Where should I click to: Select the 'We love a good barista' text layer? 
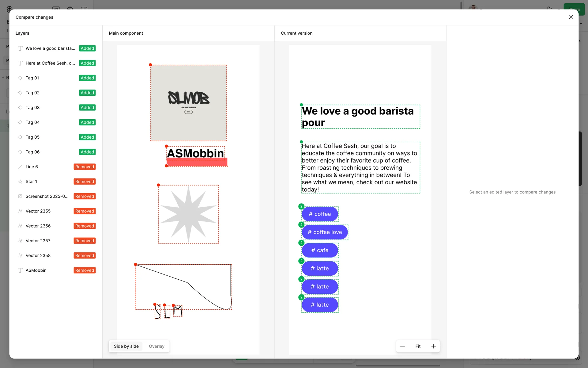pyautogui.click(x=50, y=48)
